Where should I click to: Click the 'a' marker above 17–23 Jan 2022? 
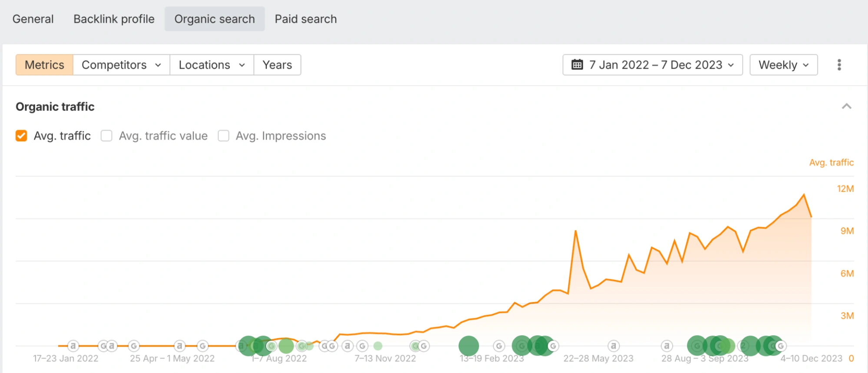[73, 346]
